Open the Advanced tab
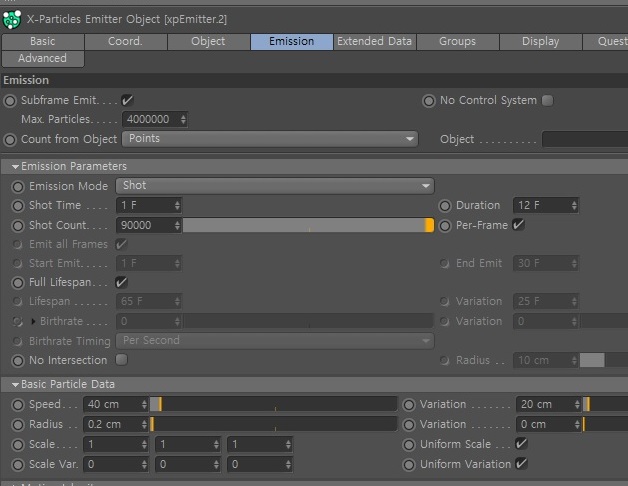The image size is (628, 486). point(43,58)
